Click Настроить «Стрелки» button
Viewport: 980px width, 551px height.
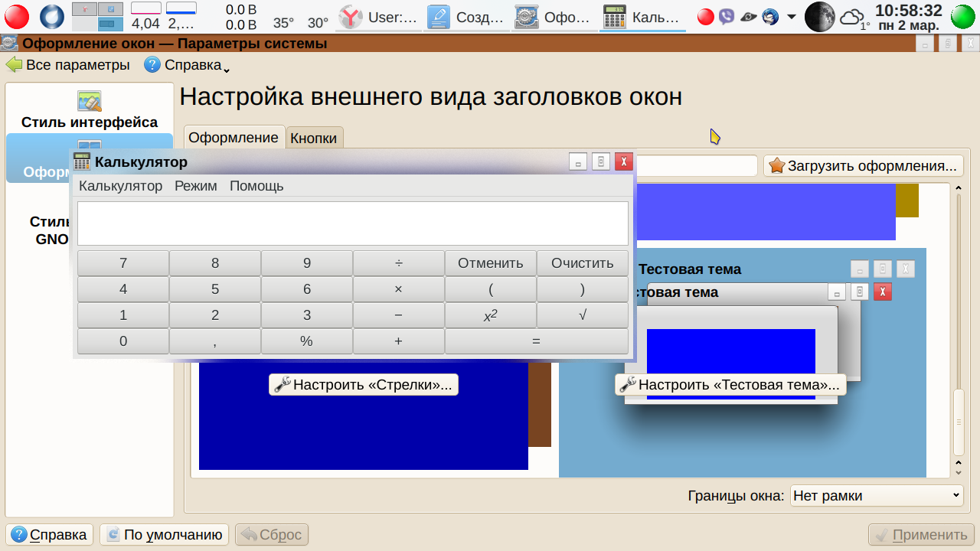[x=364, y=384]
